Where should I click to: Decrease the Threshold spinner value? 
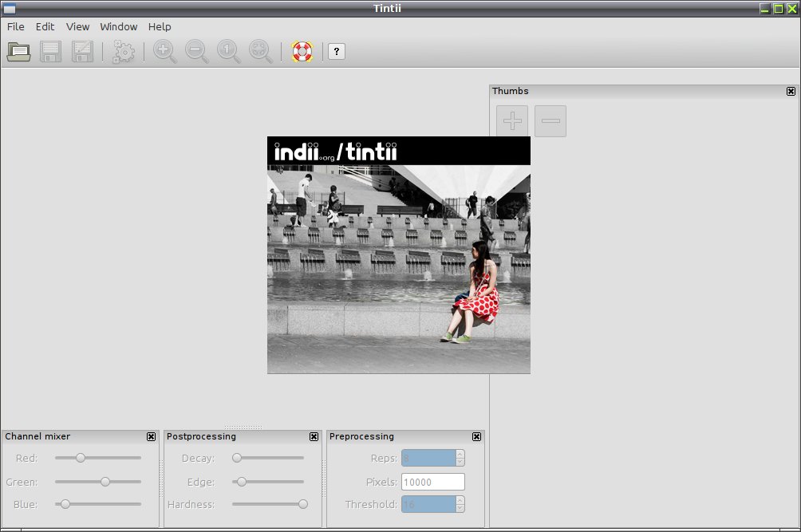[x=460, y=508]
